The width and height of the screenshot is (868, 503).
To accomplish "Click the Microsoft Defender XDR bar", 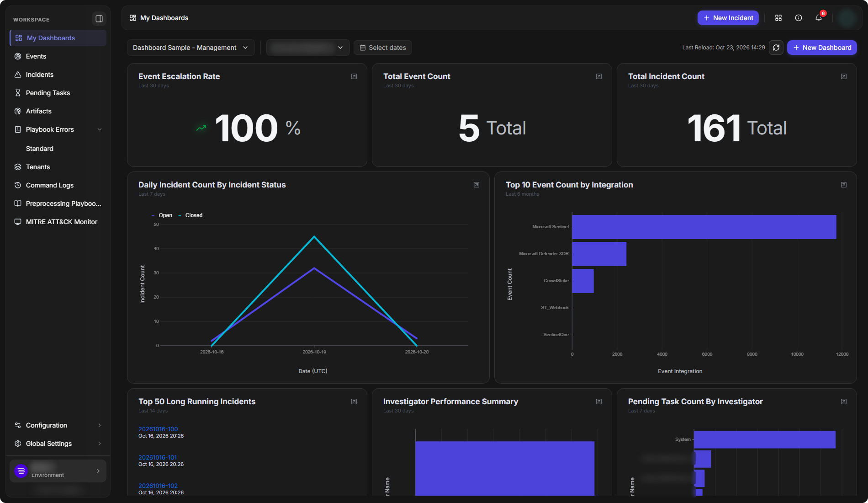I will coord(599,254).
